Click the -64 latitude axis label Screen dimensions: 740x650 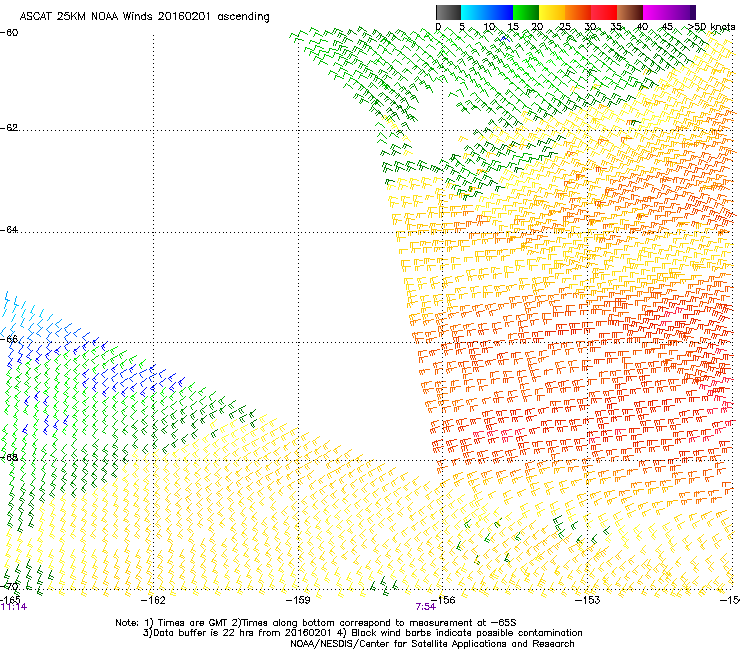click(x=9, y=230)
